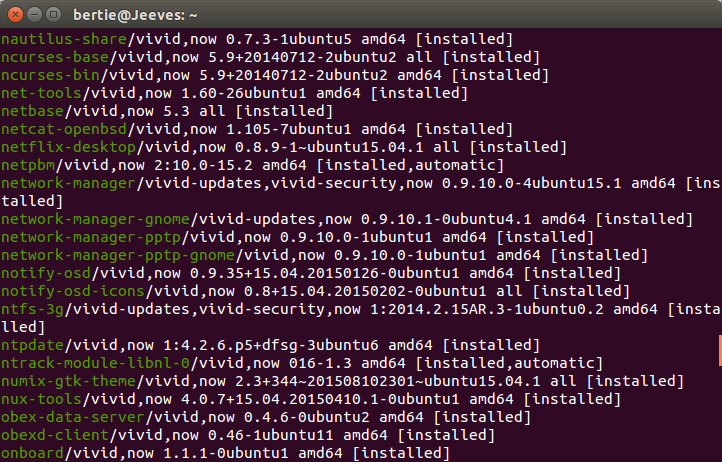Select the netbase package name
The image size is (722, 462).
click(32, 111)
